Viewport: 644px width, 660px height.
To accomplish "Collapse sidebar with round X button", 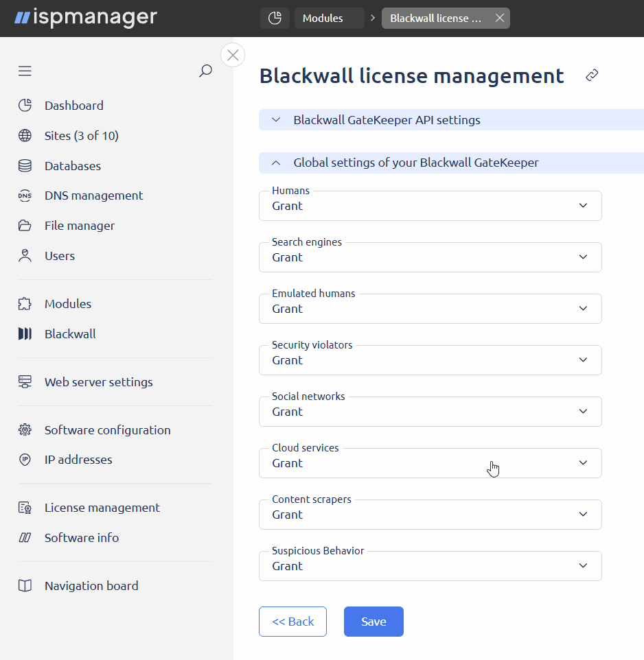I will (x=233, y=55).
